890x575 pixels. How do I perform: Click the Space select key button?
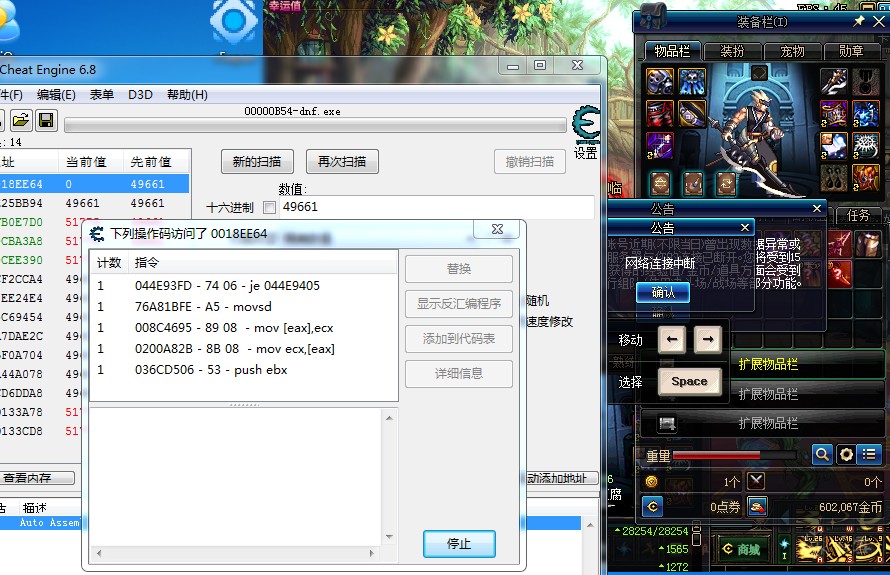point(690,381)
